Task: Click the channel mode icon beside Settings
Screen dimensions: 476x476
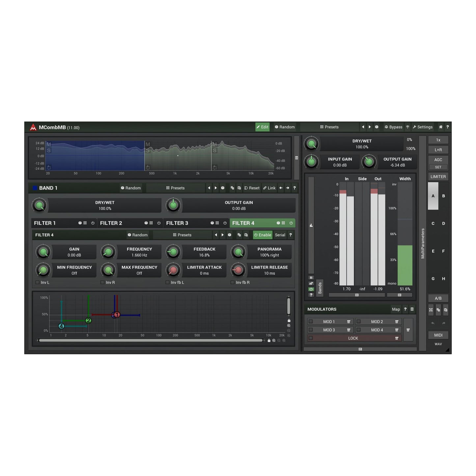Action: coord(407,127)
